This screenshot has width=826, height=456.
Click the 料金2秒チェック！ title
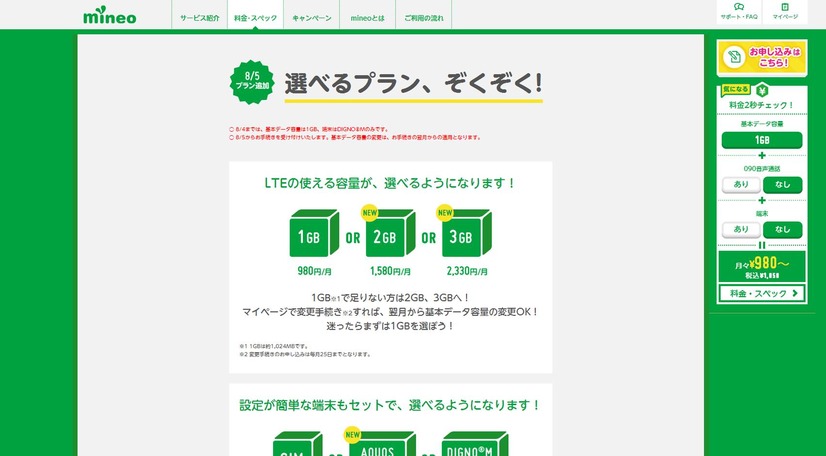(x=762, y=105)
